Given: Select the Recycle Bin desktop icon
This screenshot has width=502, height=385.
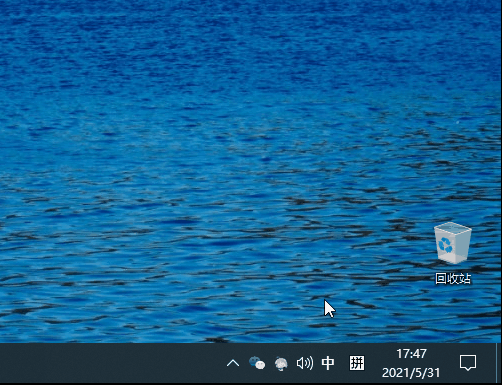Looking at the screenshot, I should pyautogui.click(x=453, y=243).
